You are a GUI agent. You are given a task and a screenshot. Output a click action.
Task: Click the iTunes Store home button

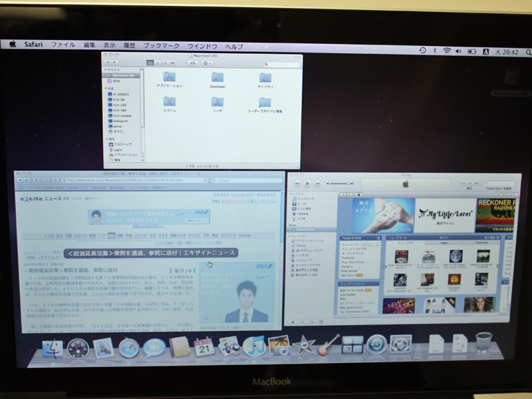coord(358,195)
